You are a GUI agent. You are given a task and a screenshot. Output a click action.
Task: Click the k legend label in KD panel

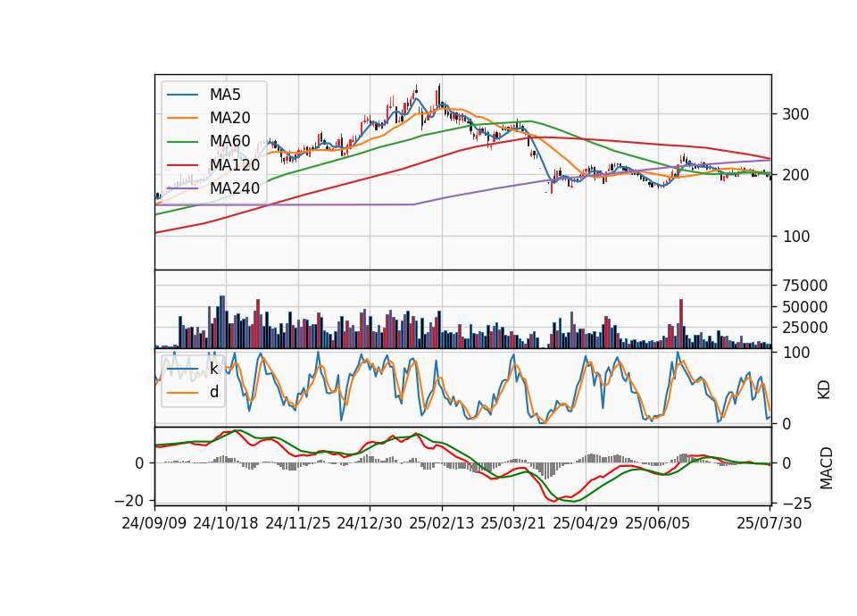coord(213,369)
